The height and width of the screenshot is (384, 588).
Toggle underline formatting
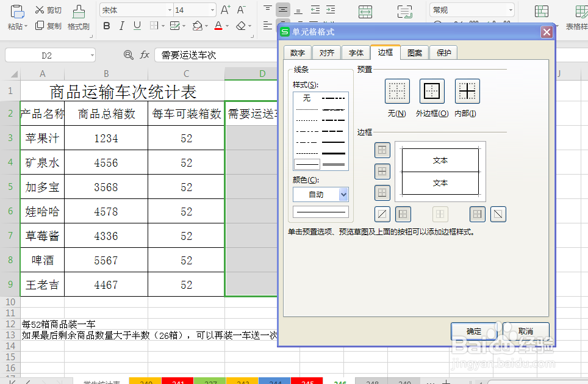137,26
